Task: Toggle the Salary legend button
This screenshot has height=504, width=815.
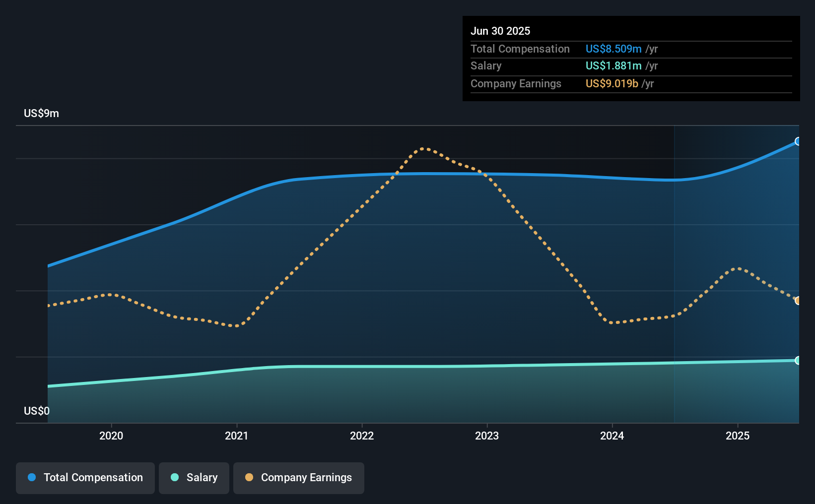Action: click(194, 478)
